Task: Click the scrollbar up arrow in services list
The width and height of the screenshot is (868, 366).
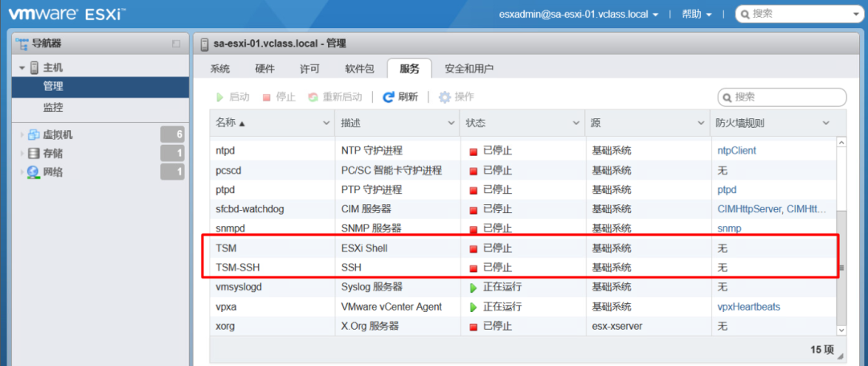Action: (x=841, y=143)
